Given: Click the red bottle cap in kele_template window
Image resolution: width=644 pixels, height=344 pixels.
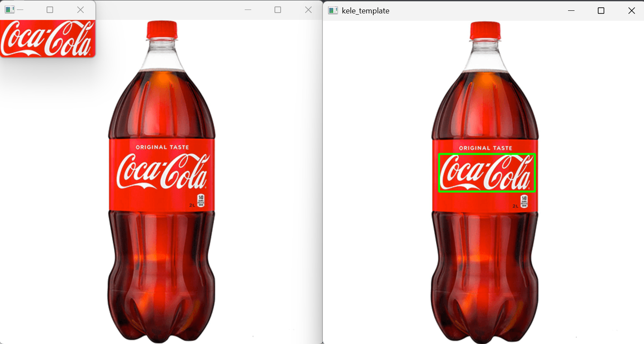Looking at the screenshot, I should 485,30.
